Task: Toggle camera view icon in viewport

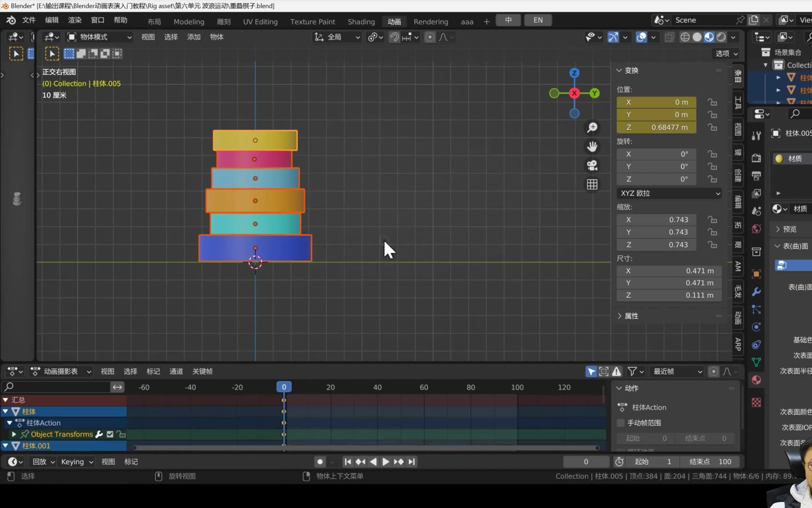Action: pyautogui.click(x=592, y=166)
